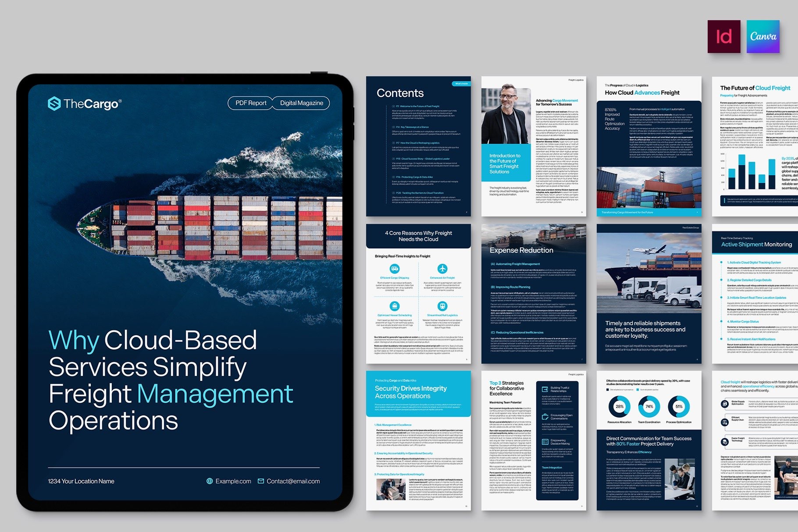Viewport: 798px width, 532px height.
Task: Open the Contents page thumbnail
Action: tap(418, 146)
